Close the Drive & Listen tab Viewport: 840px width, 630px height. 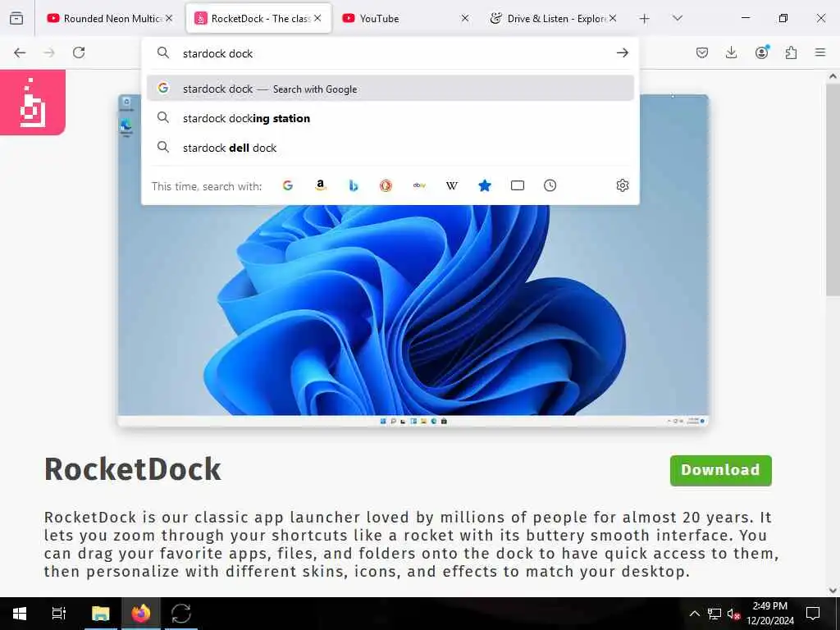click(x=613, y=18)
